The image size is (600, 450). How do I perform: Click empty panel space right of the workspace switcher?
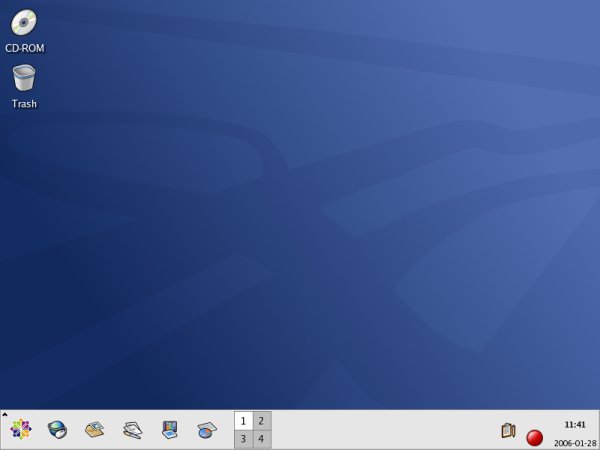pos(380,430)
